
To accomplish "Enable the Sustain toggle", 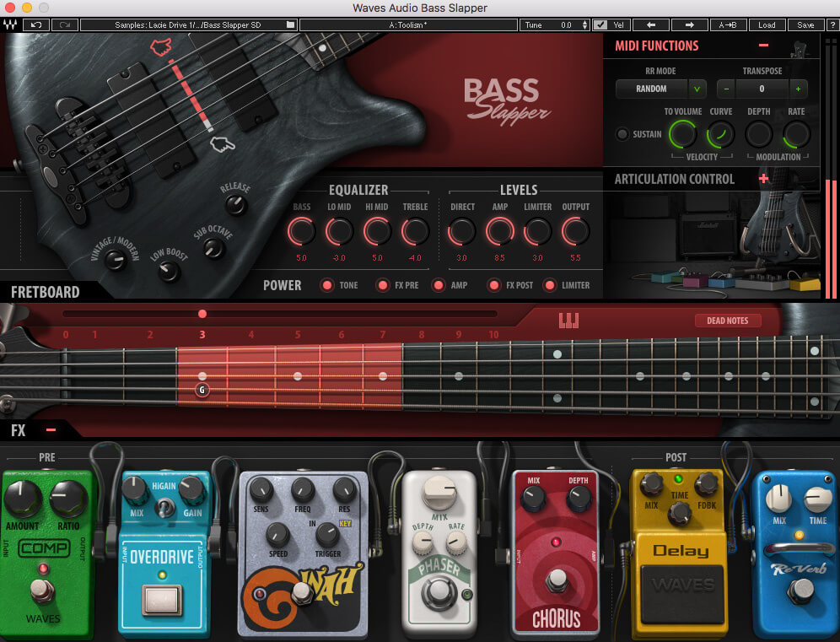I will (622, 134).
